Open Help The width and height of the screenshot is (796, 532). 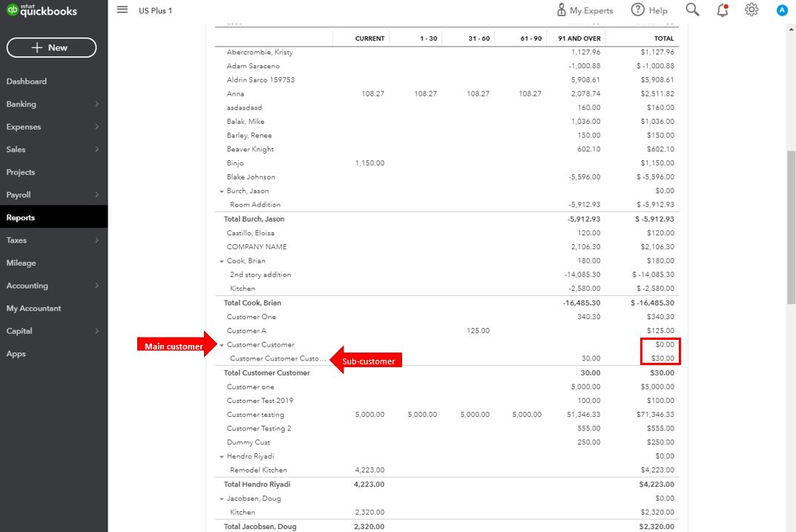649,10
